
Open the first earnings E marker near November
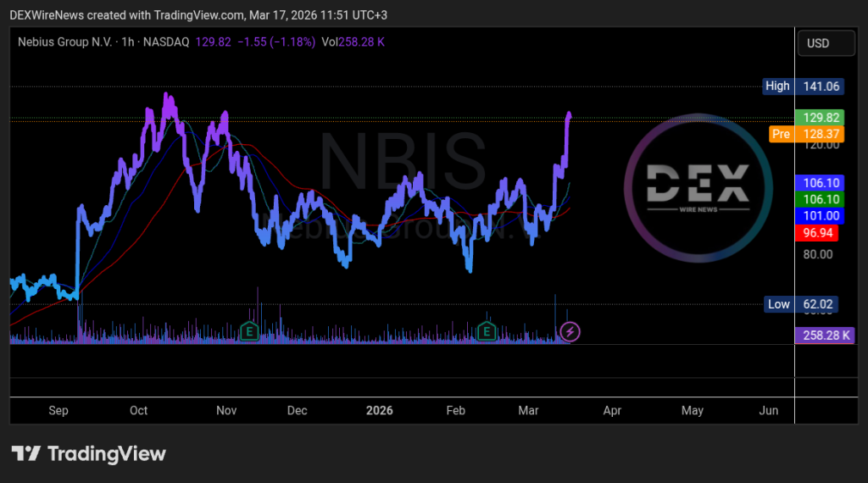249,331
